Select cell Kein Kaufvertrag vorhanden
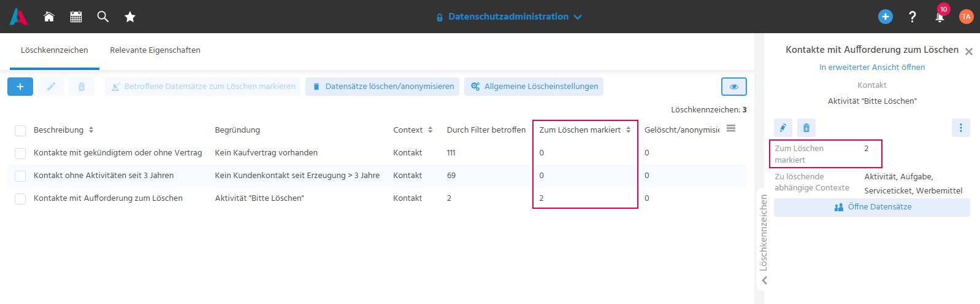980x304 pixels. coord(266,153)
